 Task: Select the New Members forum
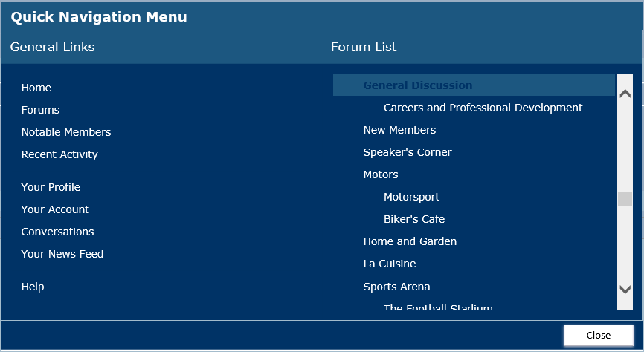point(399,130)
